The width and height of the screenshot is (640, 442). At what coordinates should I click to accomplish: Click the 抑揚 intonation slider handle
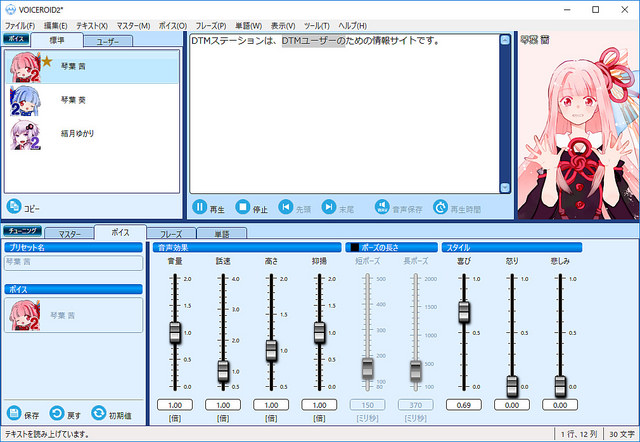pyautogui.click(x=320, y=332)
